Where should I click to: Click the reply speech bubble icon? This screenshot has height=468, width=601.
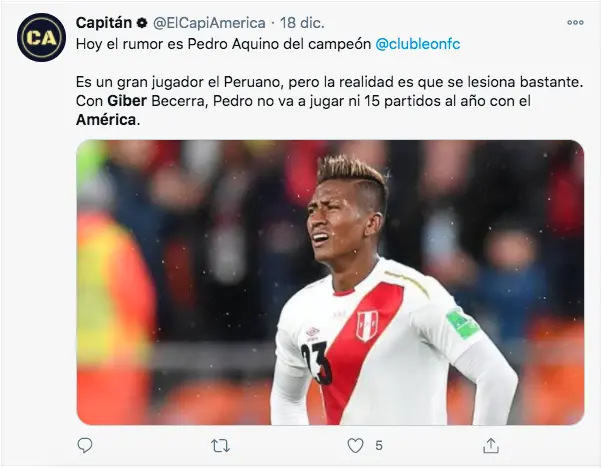pos(85,445)
